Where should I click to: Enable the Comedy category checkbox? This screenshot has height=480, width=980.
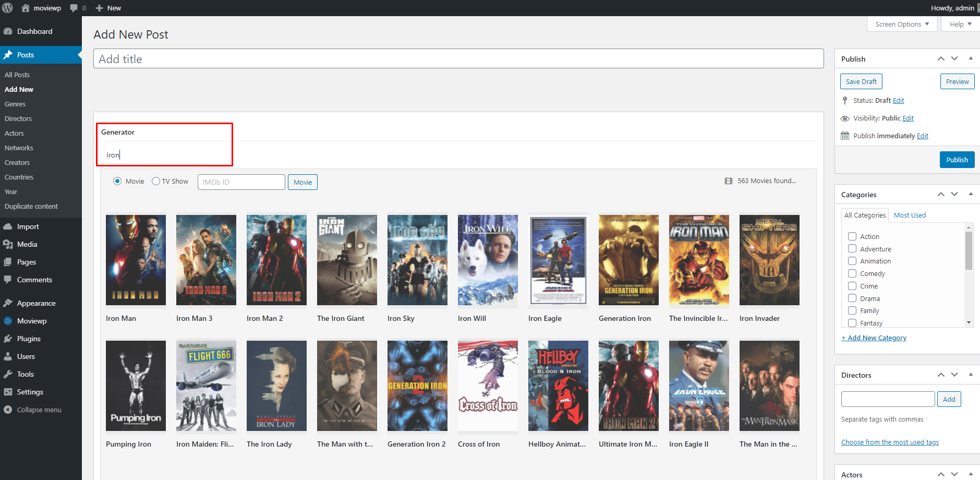[x=852, y=273]
